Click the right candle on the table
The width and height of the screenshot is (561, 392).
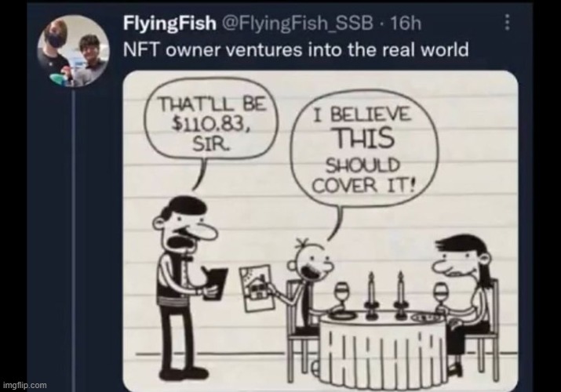pos(400,295)
